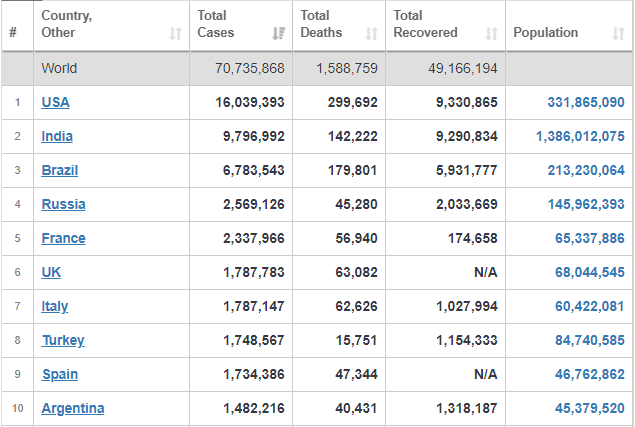The height and width of the screenshot is (427, 635).
Task: Select UK total deaths 63,082
Action: point(356,272)
